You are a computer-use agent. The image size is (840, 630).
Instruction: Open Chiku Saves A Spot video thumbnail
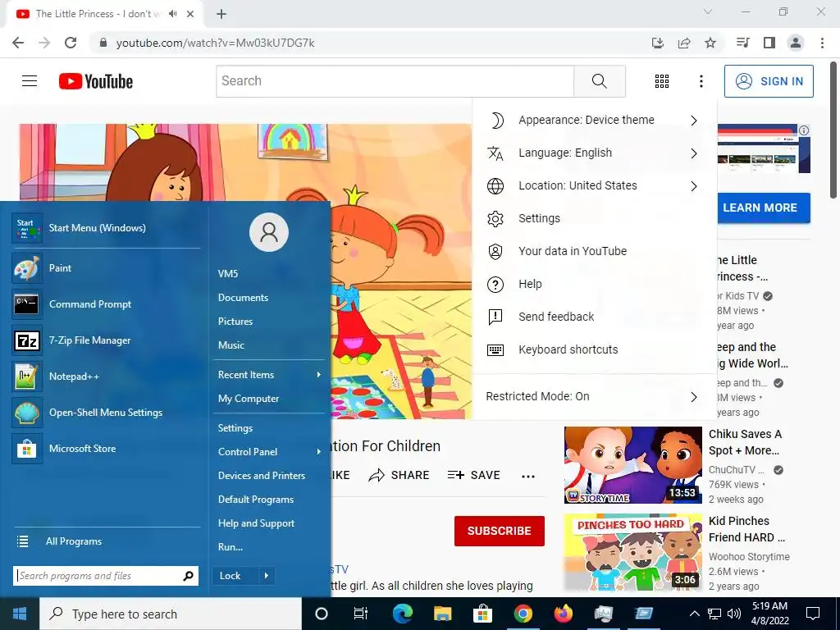click(632, 465)
